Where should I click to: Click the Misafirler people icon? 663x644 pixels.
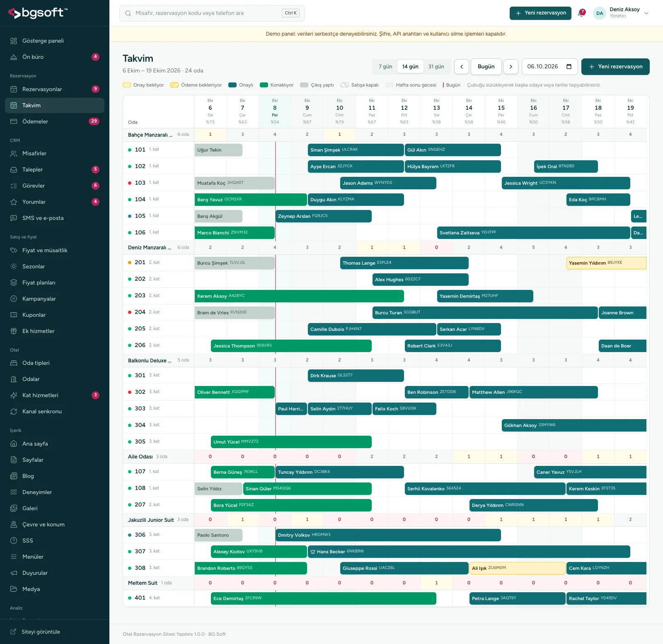14,153
